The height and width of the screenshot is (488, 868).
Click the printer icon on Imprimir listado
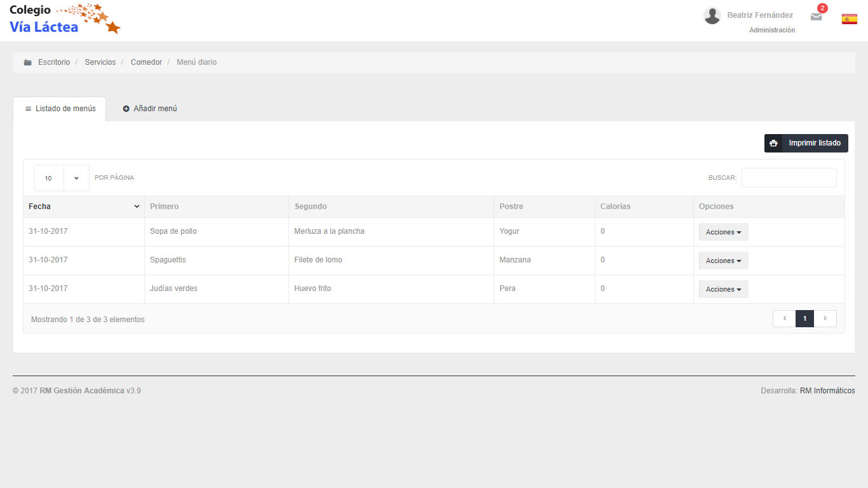(x=773, y=143)
